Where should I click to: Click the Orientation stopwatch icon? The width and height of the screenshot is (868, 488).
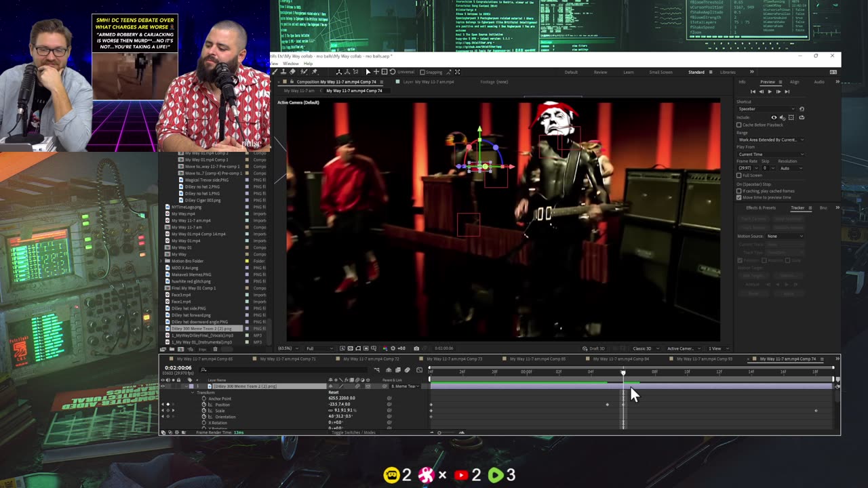click(x=204, y=417)
